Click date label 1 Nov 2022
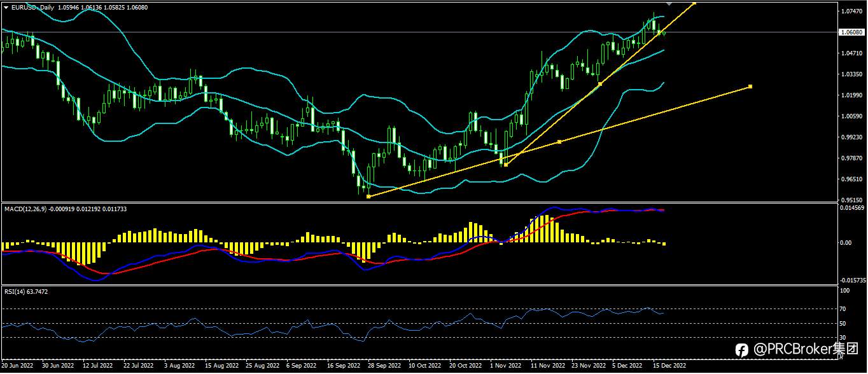This screenshot has height=374, width=868. pos(506,366)
